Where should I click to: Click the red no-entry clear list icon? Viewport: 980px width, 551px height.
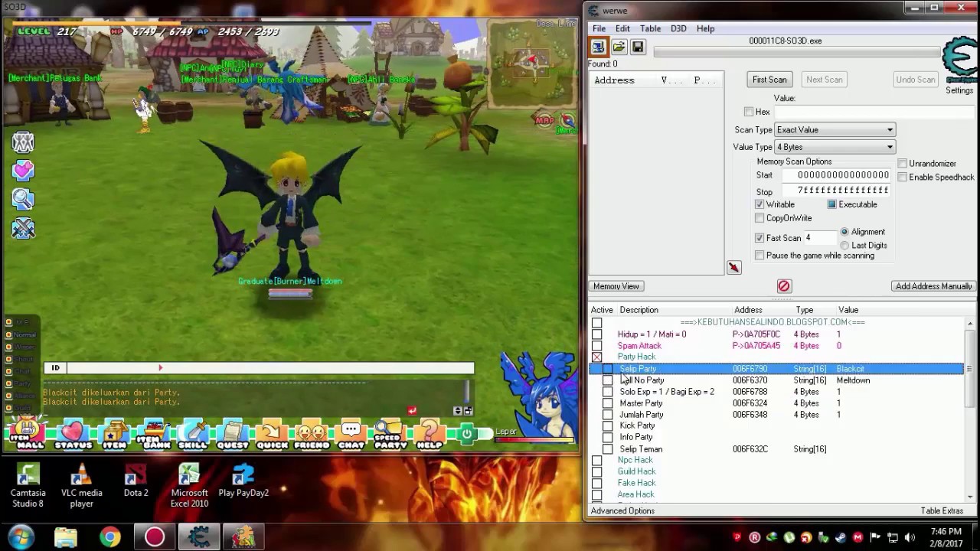click(x=784, y=286)
